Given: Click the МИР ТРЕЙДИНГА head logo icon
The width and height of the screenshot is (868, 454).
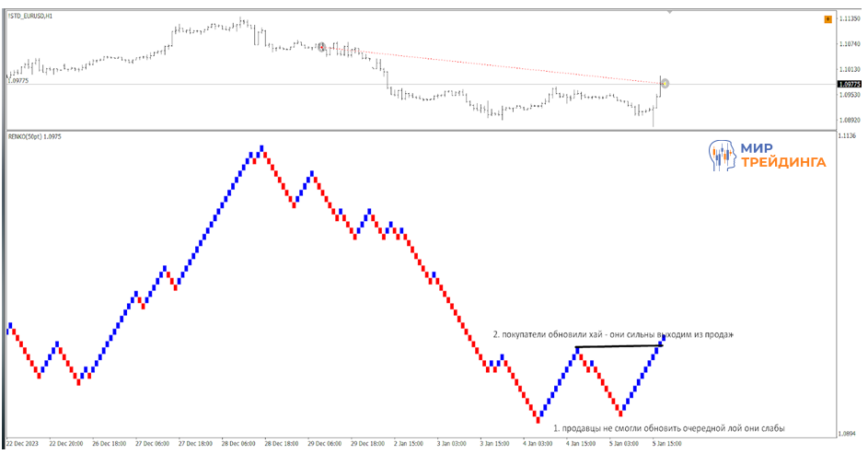Looking at the screenshot, I should 723,156.
